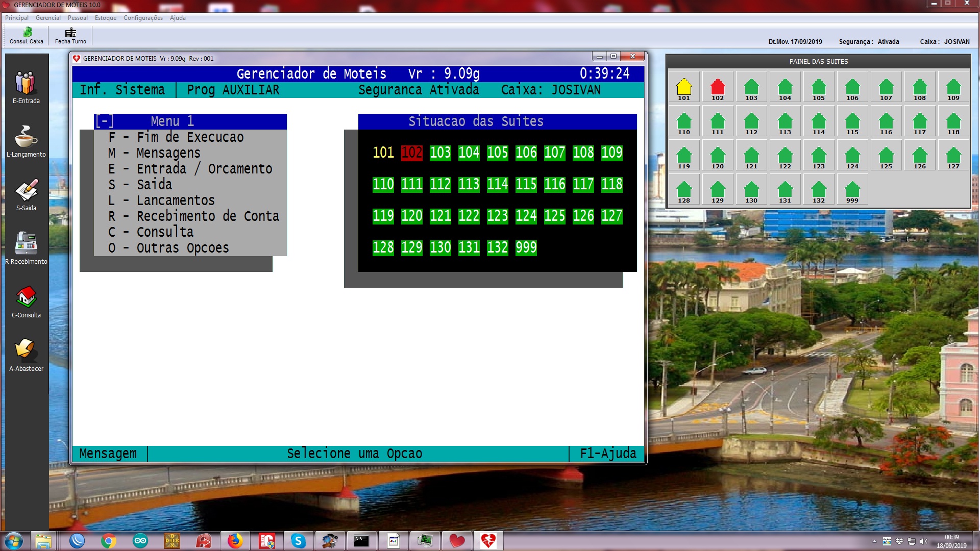Screen dimensions: 980x551
Task: Collapse Menu 1 using the [-] control
Action: (x=105, y=121)
